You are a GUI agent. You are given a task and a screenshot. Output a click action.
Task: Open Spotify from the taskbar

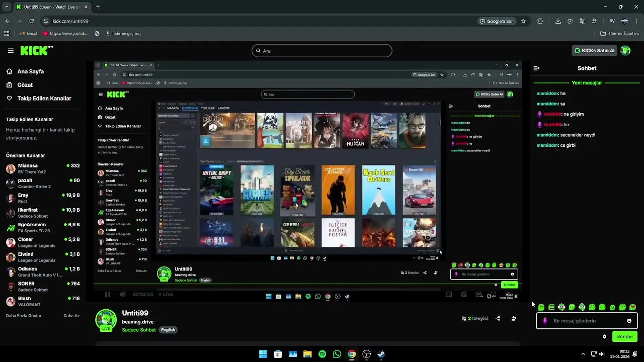click(322, 354)
